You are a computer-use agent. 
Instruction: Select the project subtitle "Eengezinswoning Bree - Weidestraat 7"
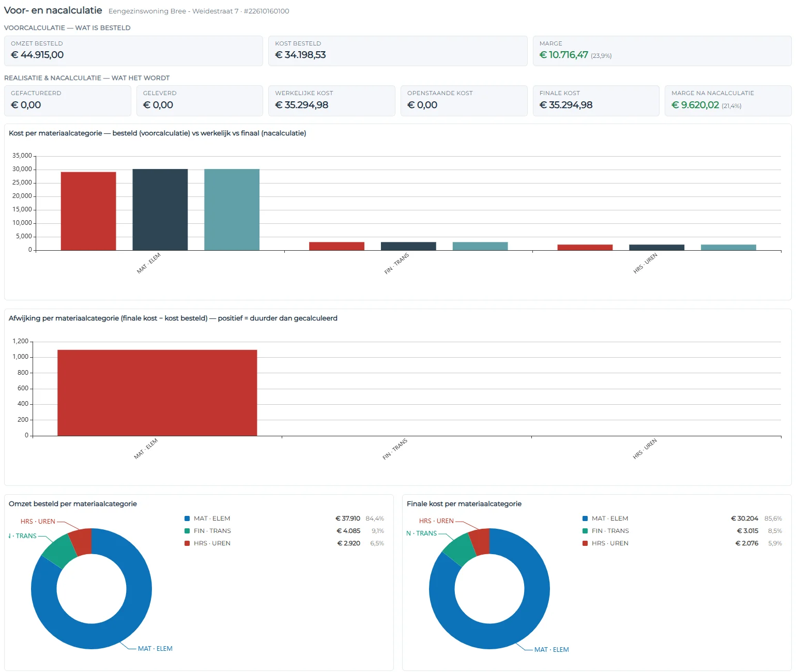[x=174, y=11]
